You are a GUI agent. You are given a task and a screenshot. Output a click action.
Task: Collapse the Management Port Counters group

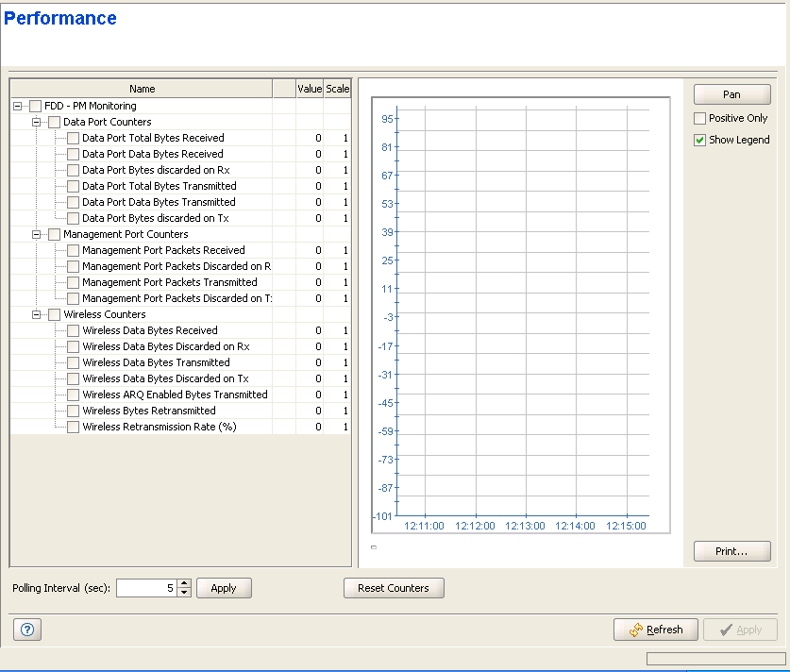point(37,235)
